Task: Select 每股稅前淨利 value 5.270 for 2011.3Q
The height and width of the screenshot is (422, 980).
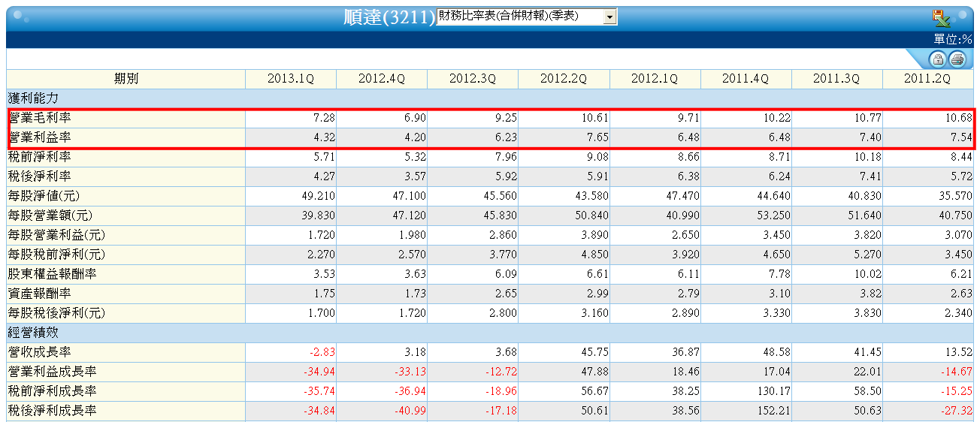Action: pos(867,255)
